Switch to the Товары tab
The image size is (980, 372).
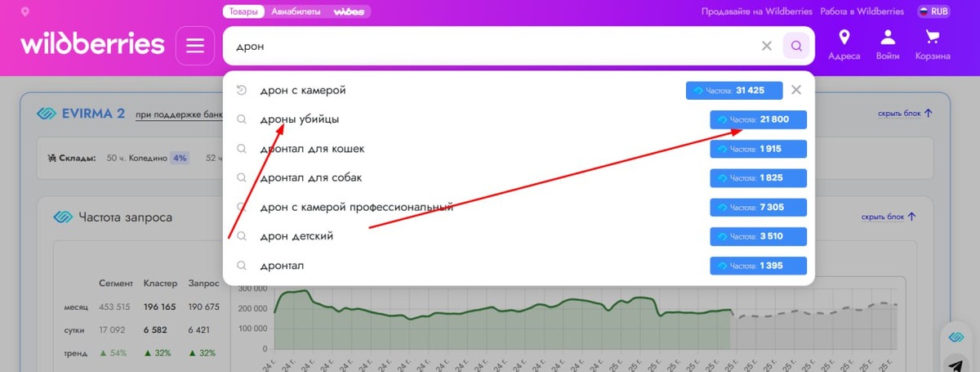tap(243, 11)
